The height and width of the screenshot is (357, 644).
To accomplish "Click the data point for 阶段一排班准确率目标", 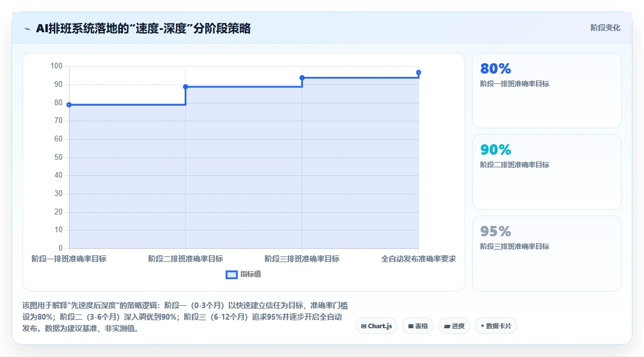I will coord(69,105).
